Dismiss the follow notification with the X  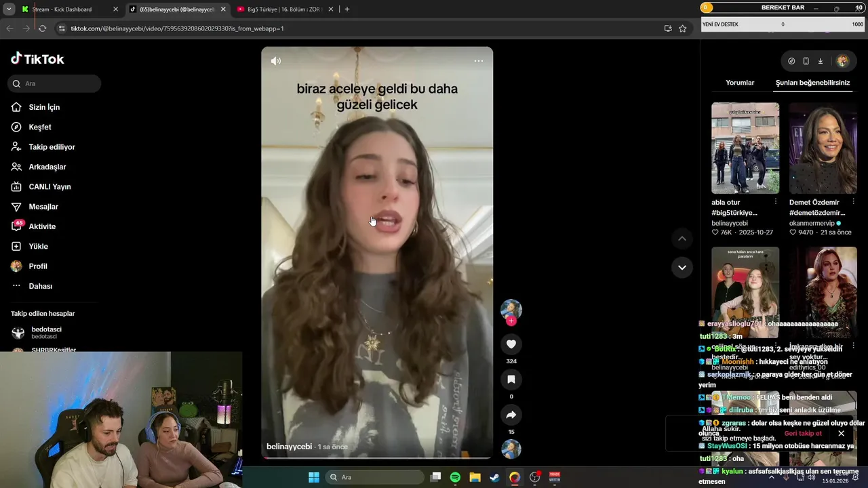(x=842, y=433)
